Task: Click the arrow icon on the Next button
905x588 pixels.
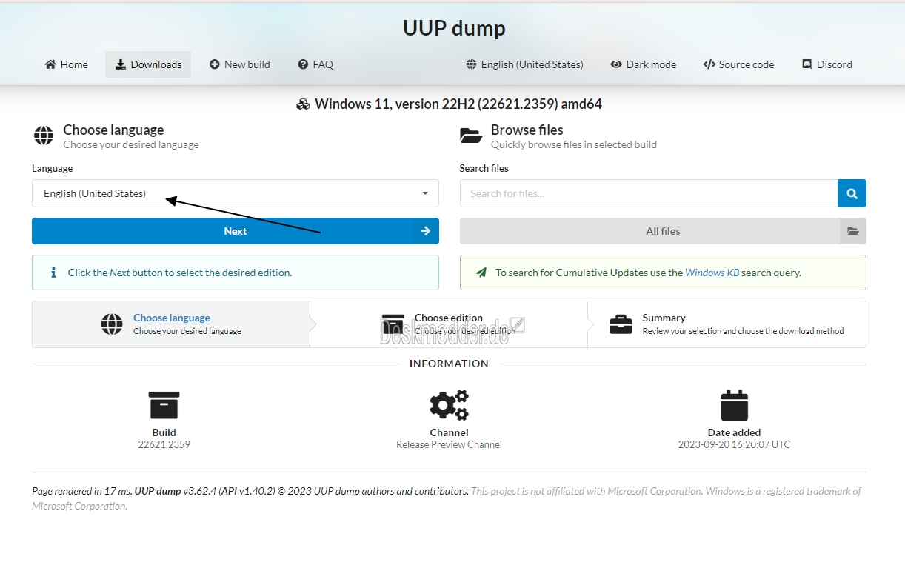Action: (425, 231)
